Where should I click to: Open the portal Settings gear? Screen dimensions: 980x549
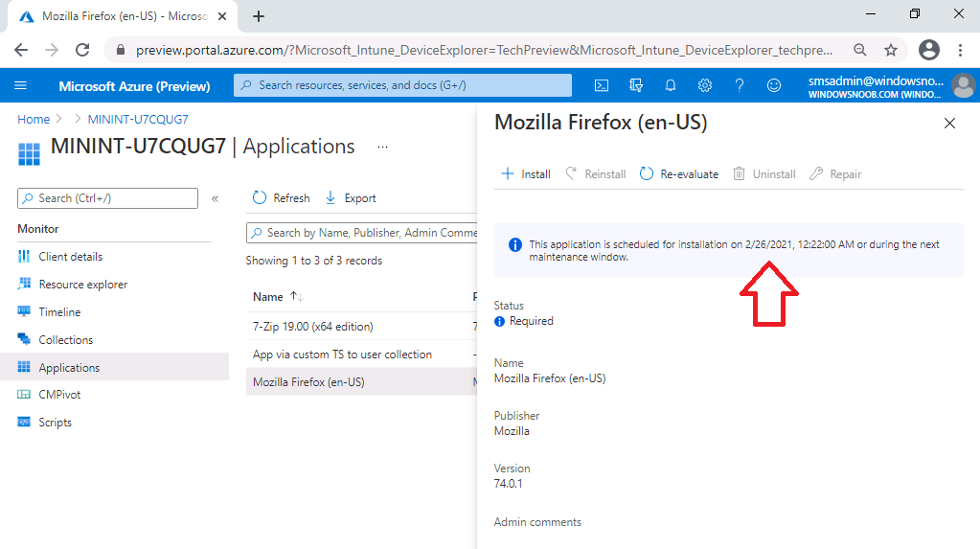click(705, 85)
